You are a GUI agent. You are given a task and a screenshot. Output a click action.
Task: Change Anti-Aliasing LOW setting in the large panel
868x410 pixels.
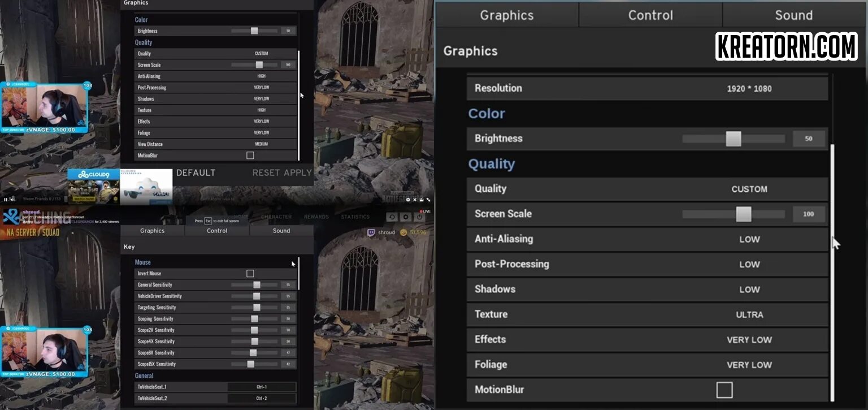749,239
